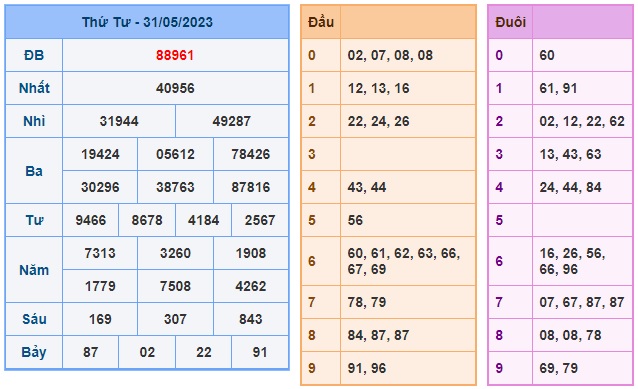Click the Đầu column header
Screen dimensions: 638x389
[x=321, y=22]
